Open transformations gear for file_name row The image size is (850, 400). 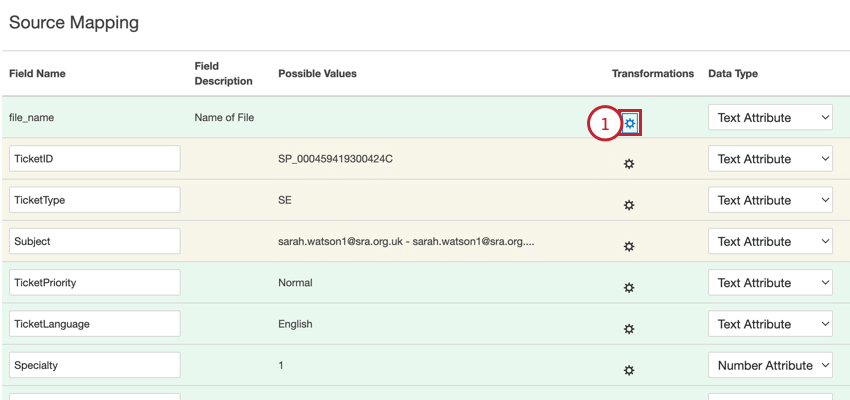coord(630,123)
